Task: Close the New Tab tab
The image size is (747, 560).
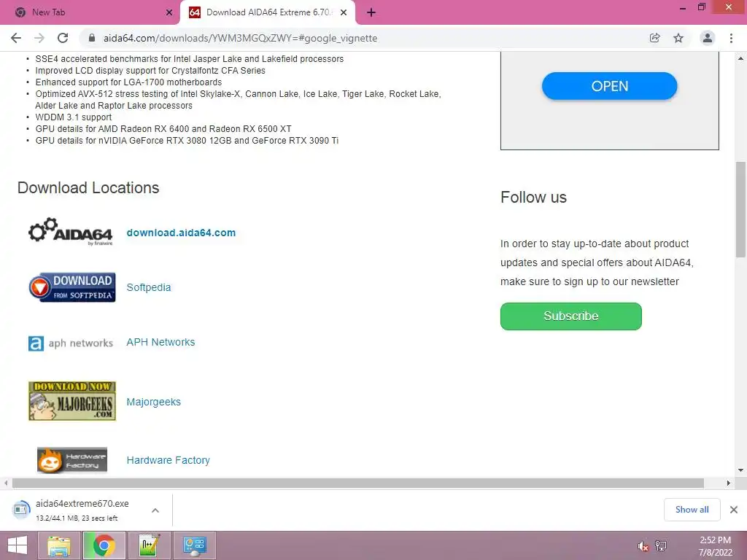Action: (x=169, y=13)
